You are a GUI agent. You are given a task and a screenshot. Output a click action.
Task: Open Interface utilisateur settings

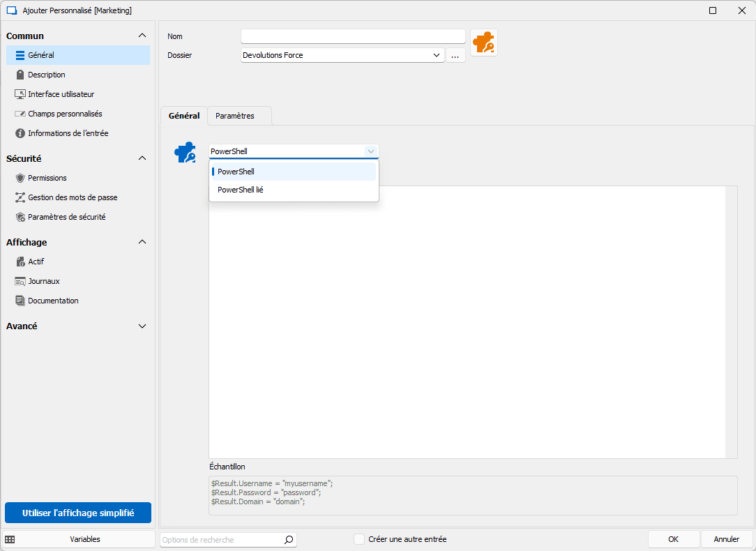click(61, 94)
